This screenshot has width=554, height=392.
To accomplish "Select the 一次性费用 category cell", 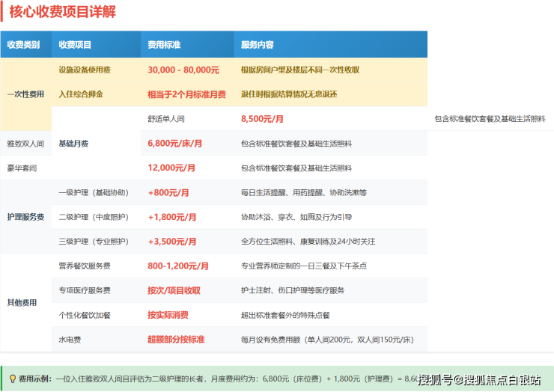I will click(25, 94).
